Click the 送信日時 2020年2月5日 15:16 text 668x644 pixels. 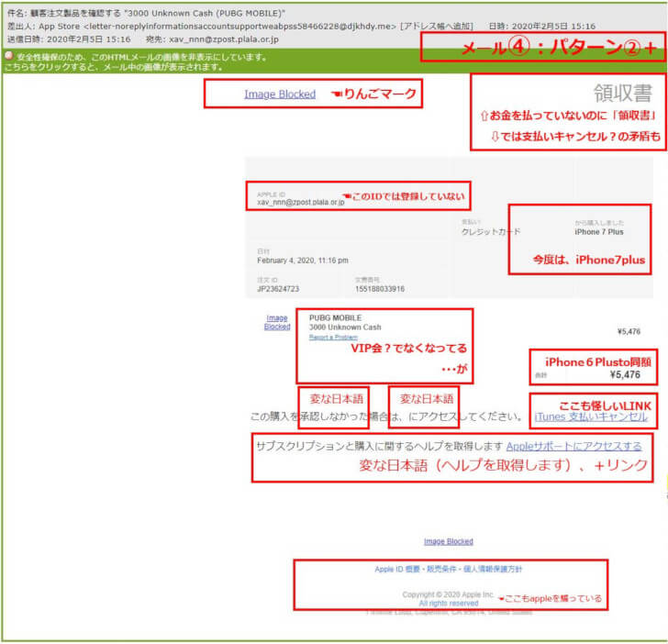pyautogui.click(x=69, y=39)
